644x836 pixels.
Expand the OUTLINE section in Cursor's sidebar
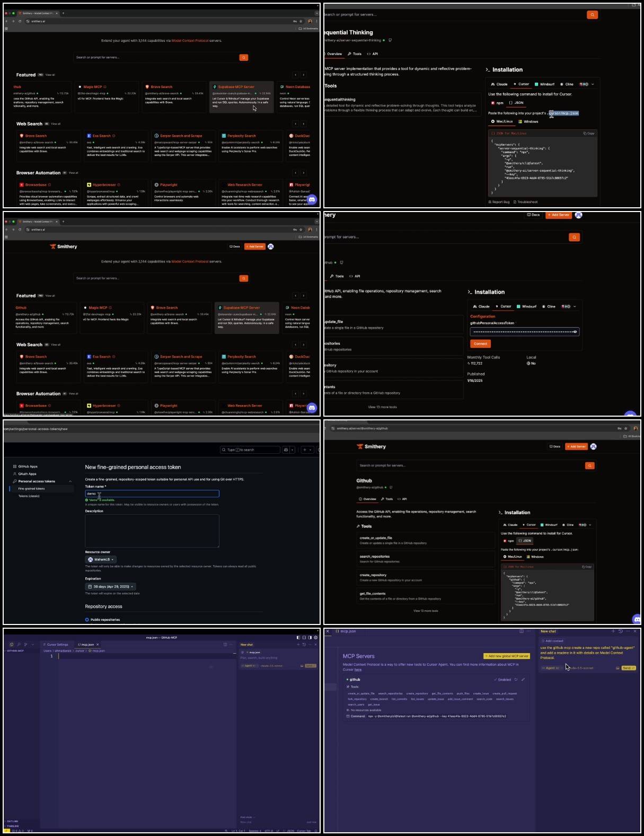click(x=13, y=821)
